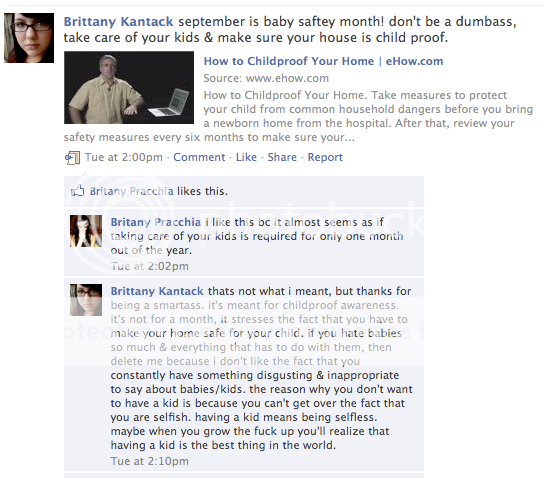Click the posted-link icon beside Tue at 2:00pm

pyautogui.click(x=72, y=158)
